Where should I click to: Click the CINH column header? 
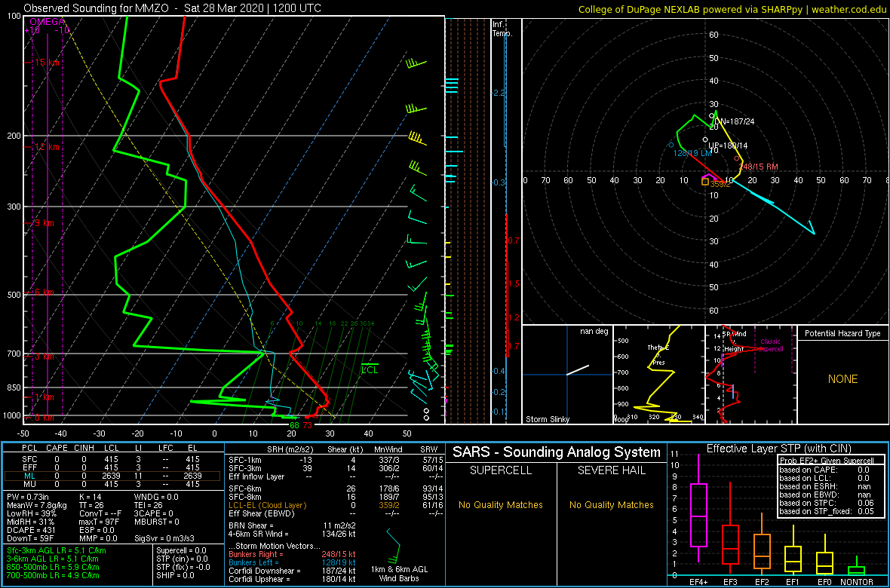[84, 449]
